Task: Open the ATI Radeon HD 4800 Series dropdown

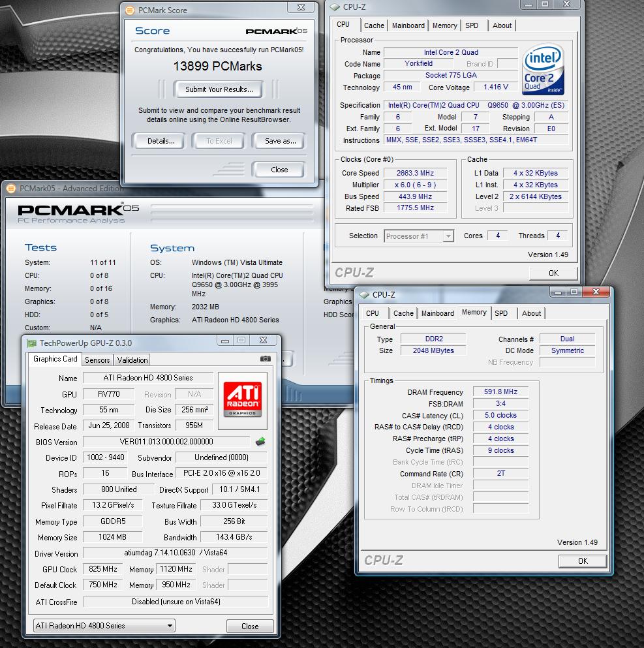Action: [104, 626]
